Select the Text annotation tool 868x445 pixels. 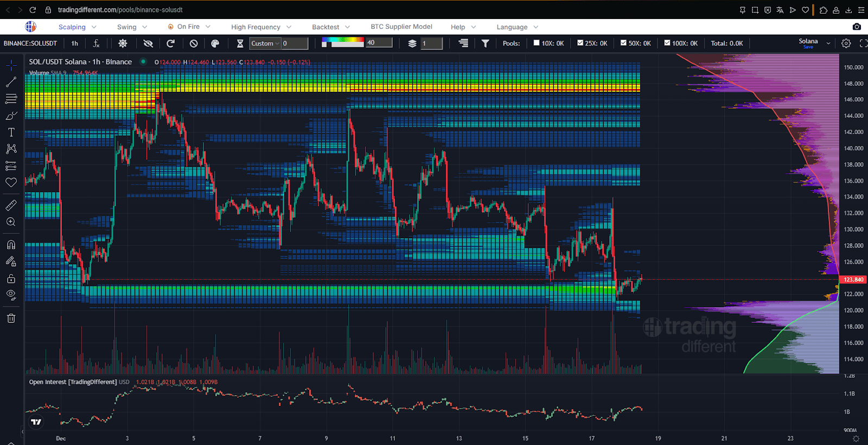pyautogui.click(x=11, y=132)
